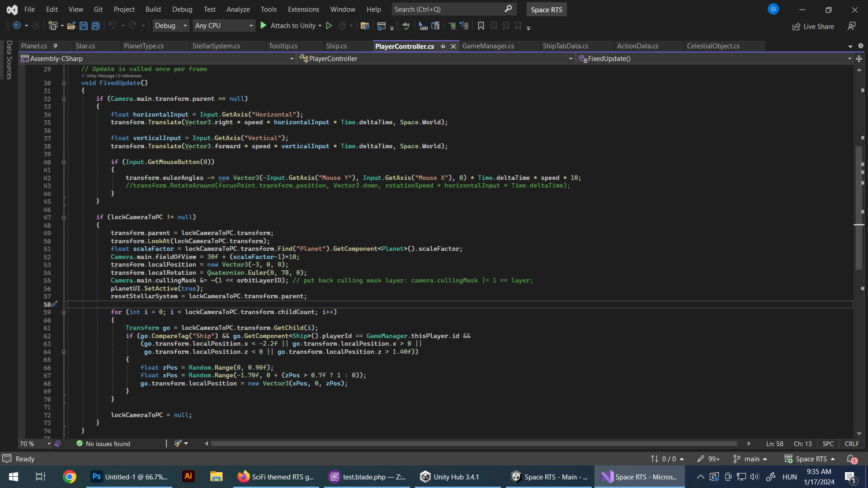The image size is (868, 488).
Task: Switch to the GameManager.cs tab
Action: [x=488, y=46]
